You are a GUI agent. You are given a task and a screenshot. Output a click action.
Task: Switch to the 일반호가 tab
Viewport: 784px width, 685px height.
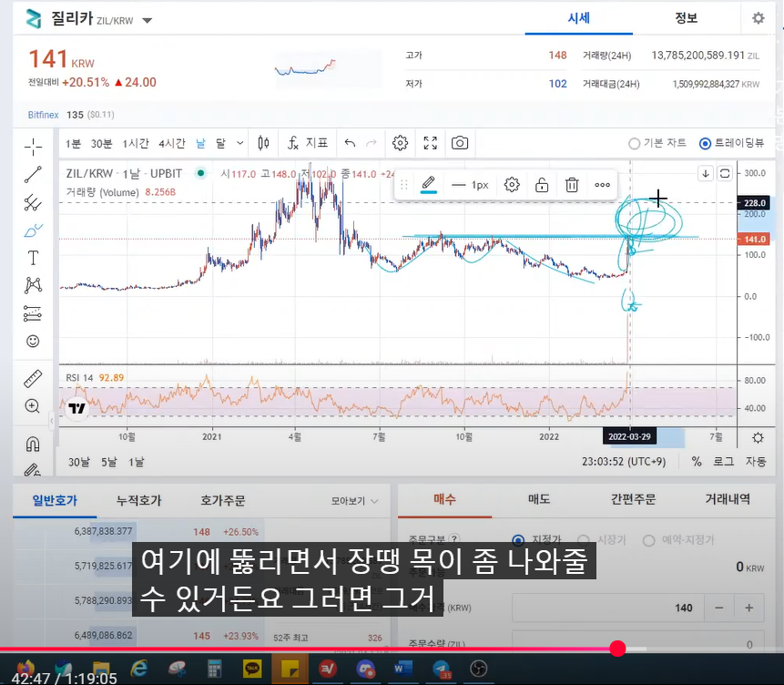[x=55, y=500]
